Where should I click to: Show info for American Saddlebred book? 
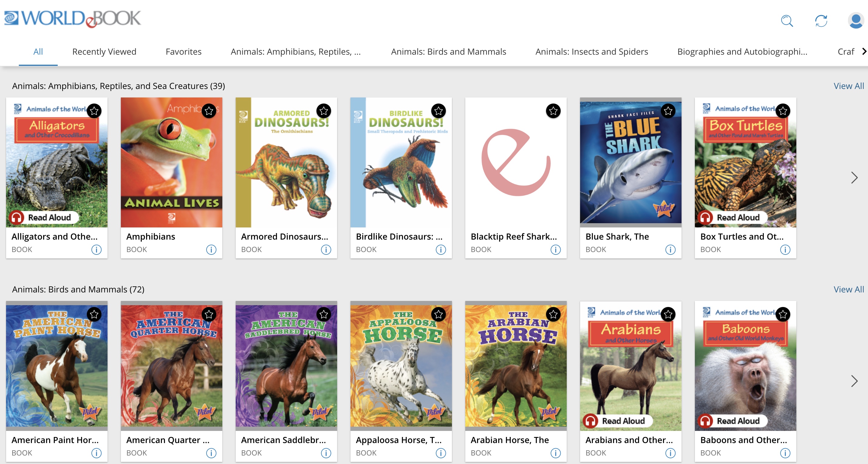(x=326, y=453)
